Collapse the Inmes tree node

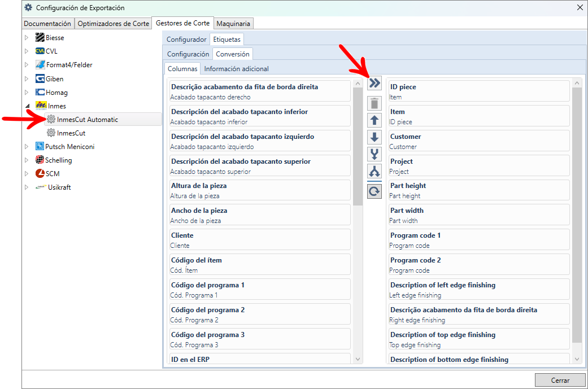pos(26,106)
